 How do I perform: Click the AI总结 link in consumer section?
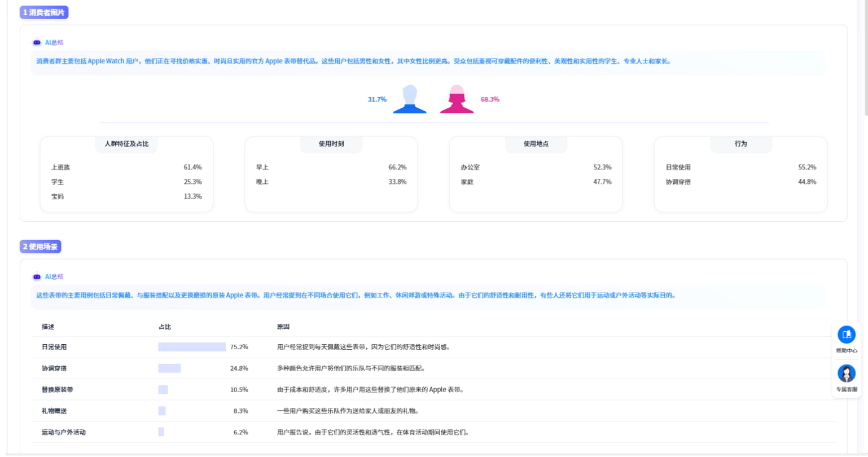coord(54,42)
